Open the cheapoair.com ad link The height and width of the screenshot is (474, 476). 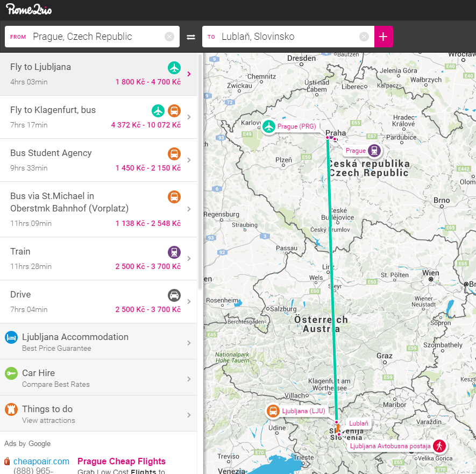coord(41,461)
